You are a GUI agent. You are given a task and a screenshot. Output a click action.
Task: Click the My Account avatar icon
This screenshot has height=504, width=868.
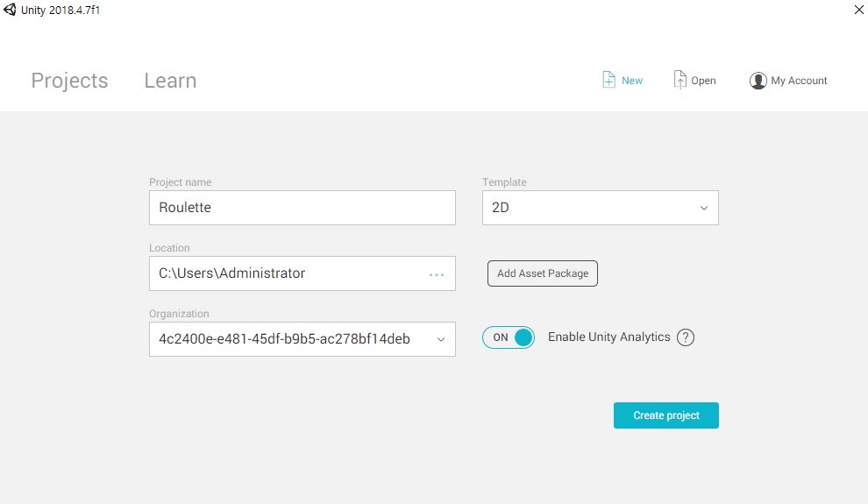[x=758, y=81]
